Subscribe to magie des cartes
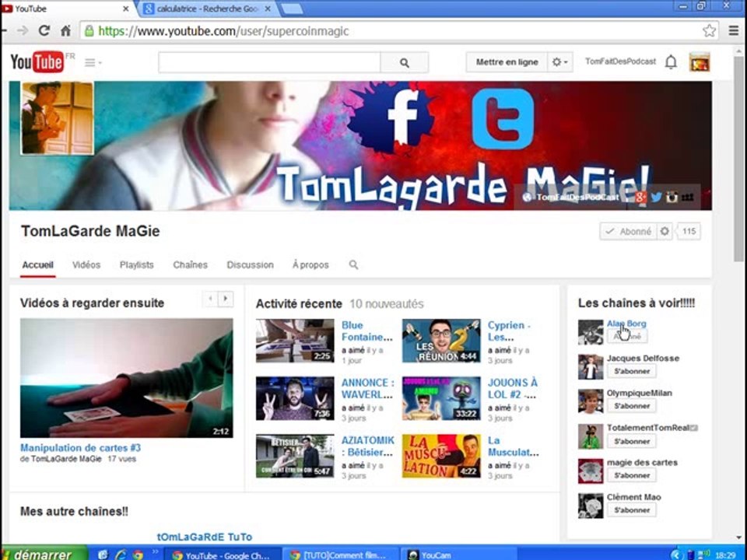The height and width of the screenshot is (560, 747). [x=632, y=475]
